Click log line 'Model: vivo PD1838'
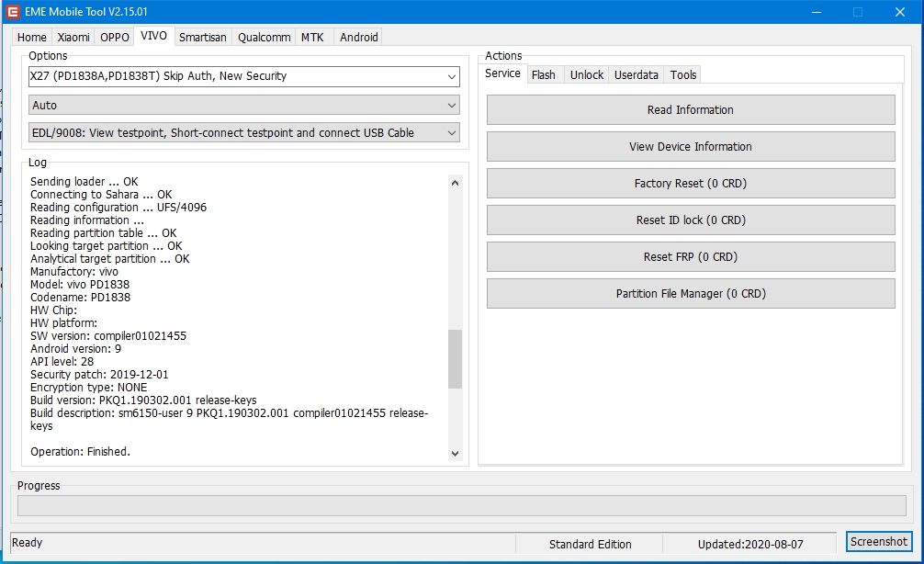 point(80,285)
